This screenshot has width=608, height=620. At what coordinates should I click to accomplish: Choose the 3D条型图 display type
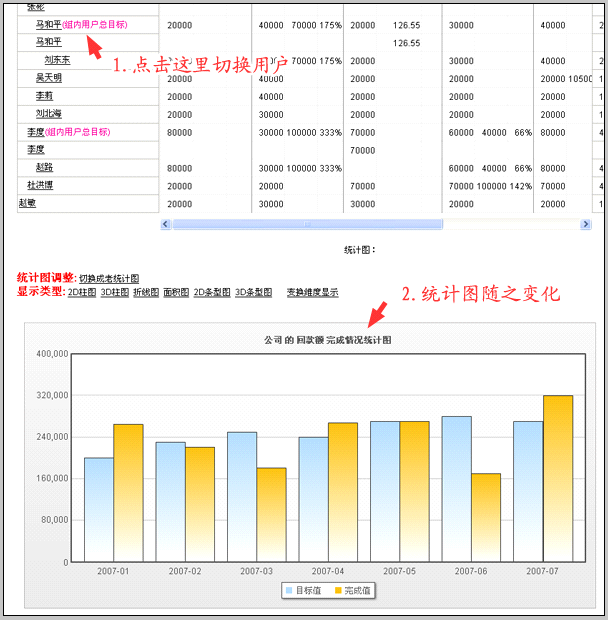253,292
